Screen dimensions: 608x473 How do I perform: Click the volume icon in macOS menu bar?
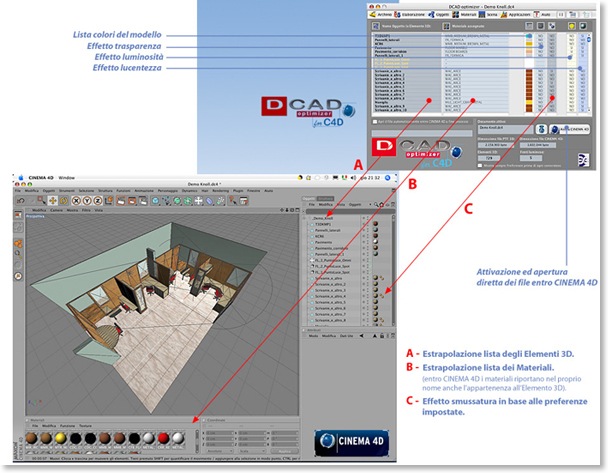(353, 178)
